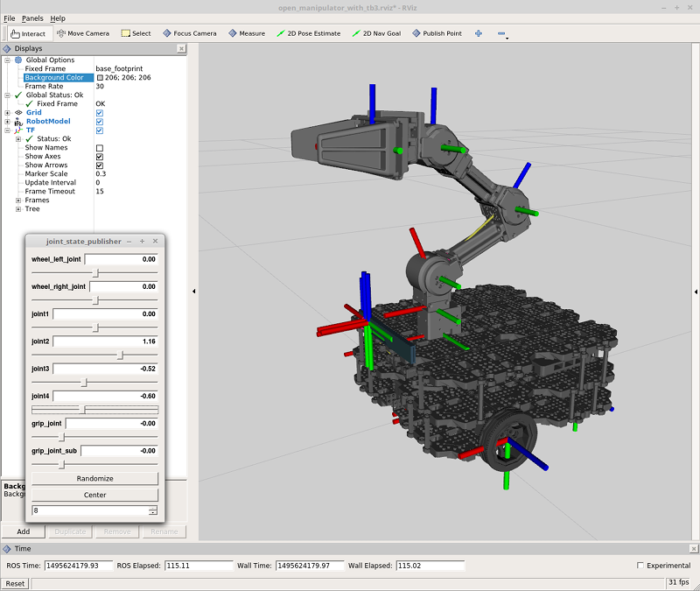Activate the Focus Camera tool

pos(190,33)
